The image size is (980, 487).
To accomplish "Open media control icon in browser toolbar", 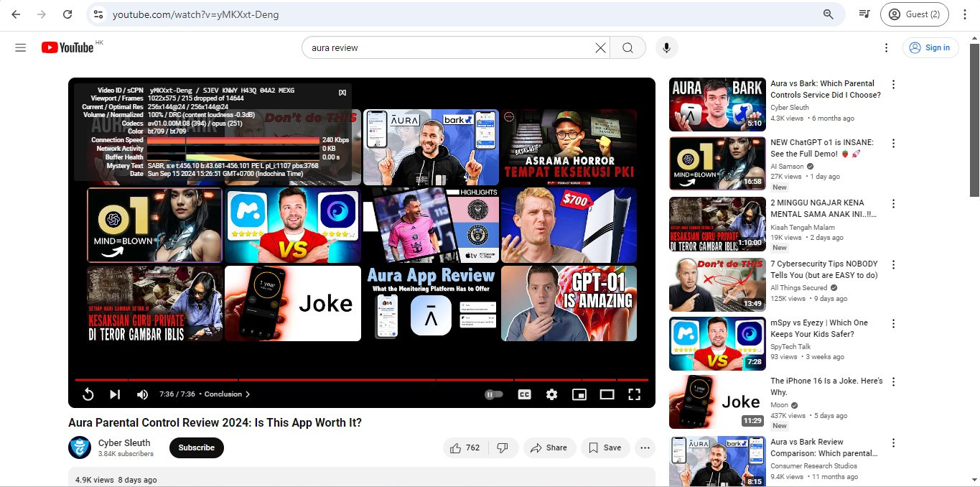I will (864, 14).
